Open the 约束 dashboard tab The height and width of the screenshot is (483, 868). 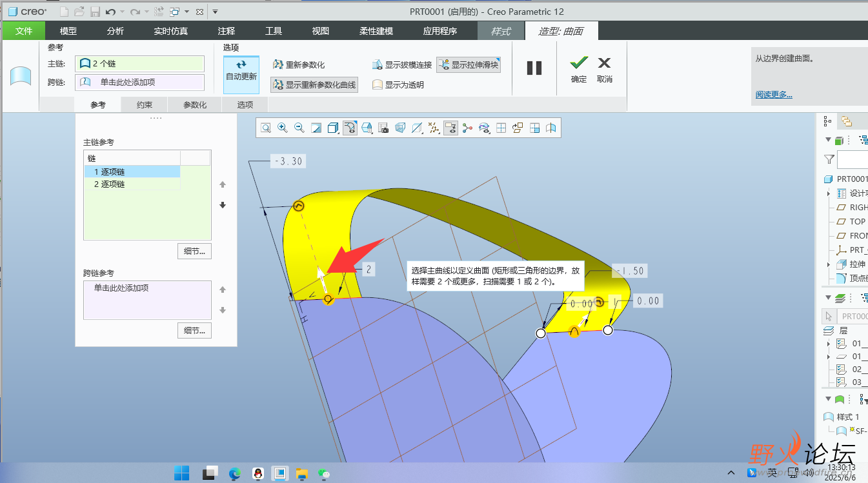[145, 105]
